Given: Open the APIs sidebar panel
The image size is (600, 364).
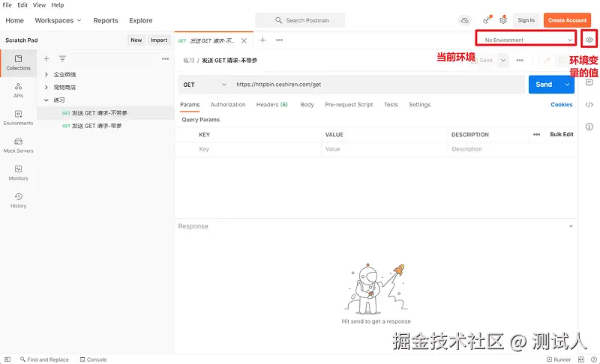Looking at the screenshot, I should coord(18,91).
